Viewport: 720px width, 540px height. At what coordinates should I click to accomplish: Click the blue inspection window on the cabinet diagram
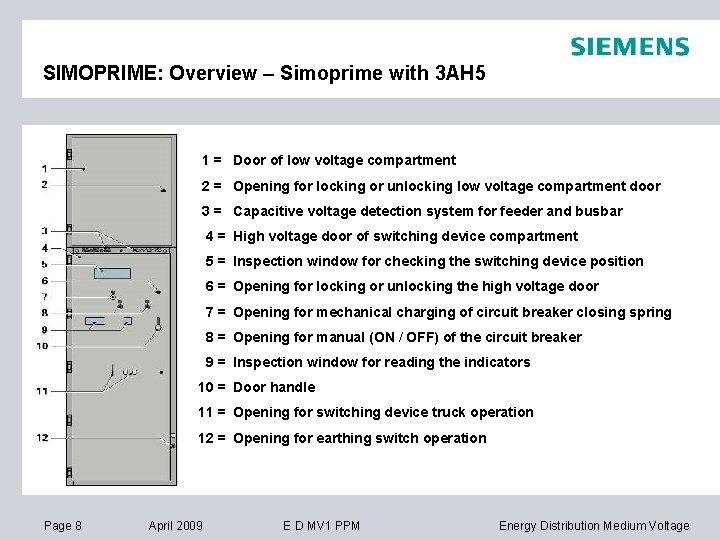[x=112, y=273]
